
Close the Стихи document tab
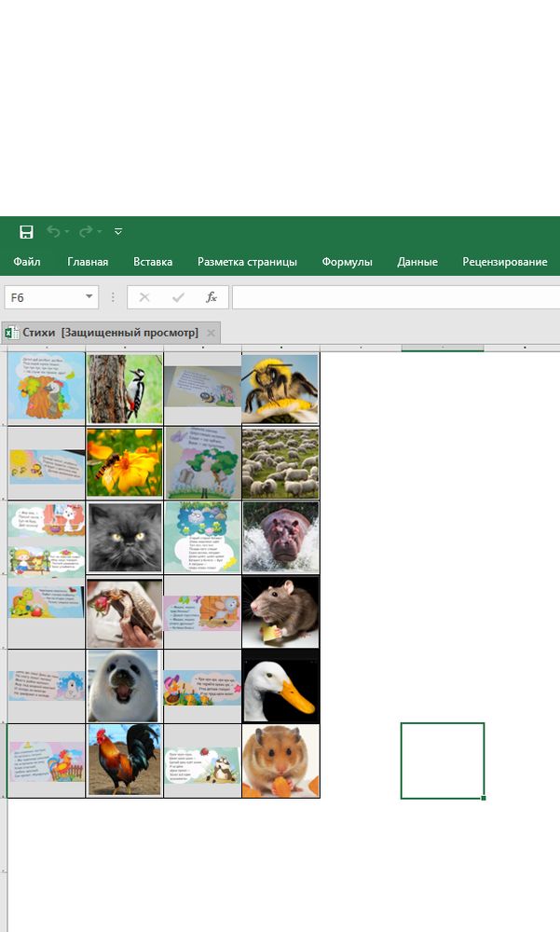tap(212, 333)
